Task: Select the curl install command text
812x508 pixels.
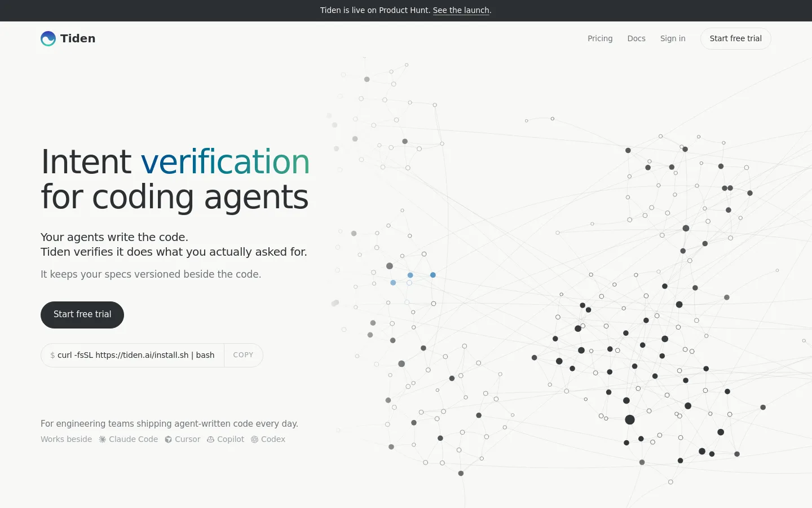Action: 136,355
